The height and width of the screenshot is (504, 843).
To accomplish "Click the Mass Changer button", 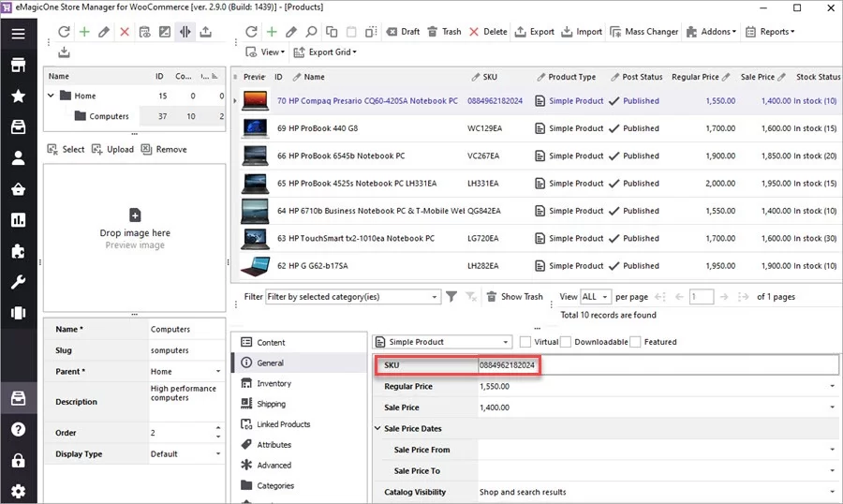I will [x=643, y=32].
